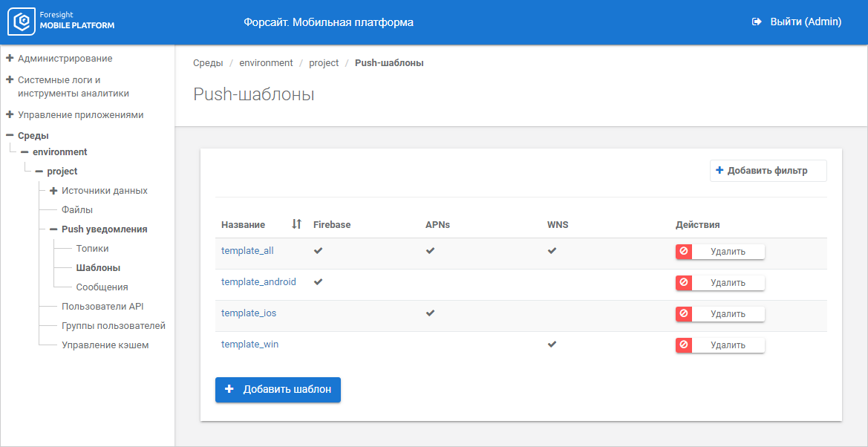Click red delete icon for template_all
The image size is (868, 447).
683,252
